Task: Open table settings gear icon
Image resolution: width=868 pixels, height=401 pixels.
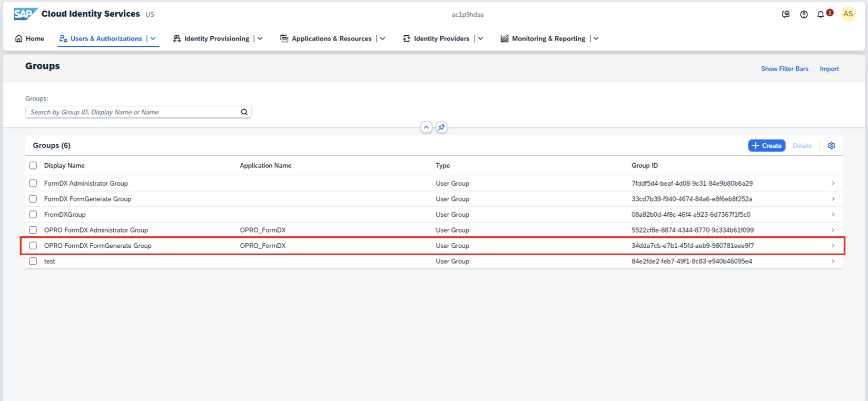Action: [x=831, y=146]
